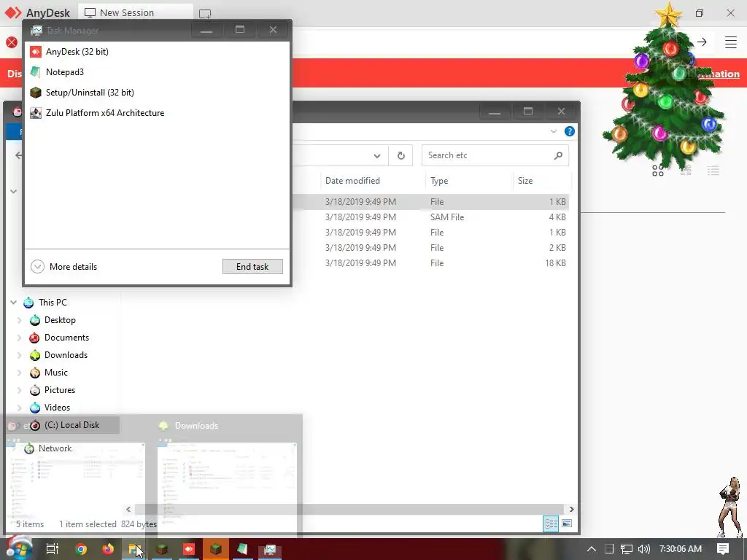Click the search magnifier icon

558,155
